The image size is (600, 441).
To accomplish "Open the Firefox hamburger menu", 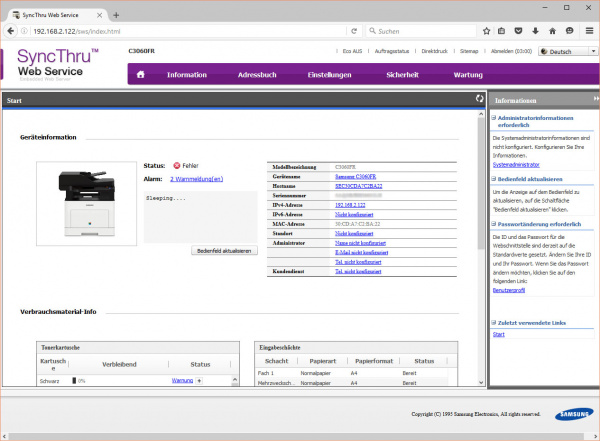I will (589, 31).
